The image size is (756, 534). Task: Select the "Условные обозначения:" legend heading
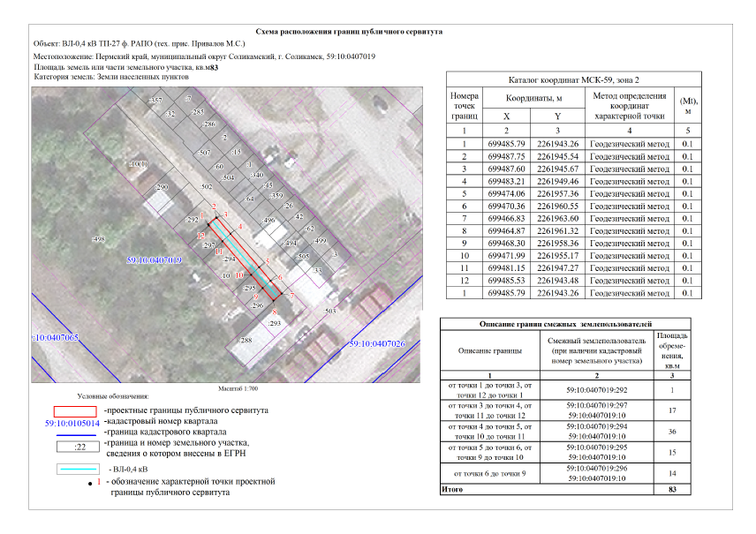coord(113,396)
